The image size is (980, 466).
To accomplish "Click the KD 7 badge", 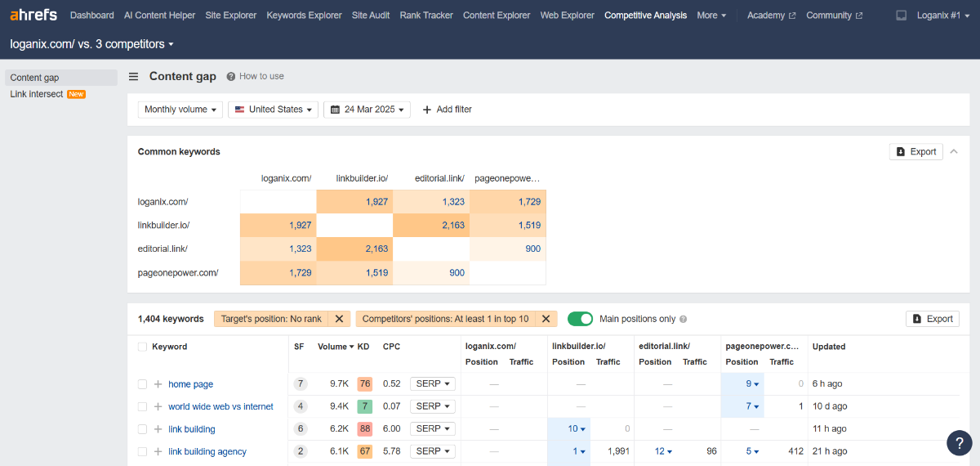I will pos(364,406).
